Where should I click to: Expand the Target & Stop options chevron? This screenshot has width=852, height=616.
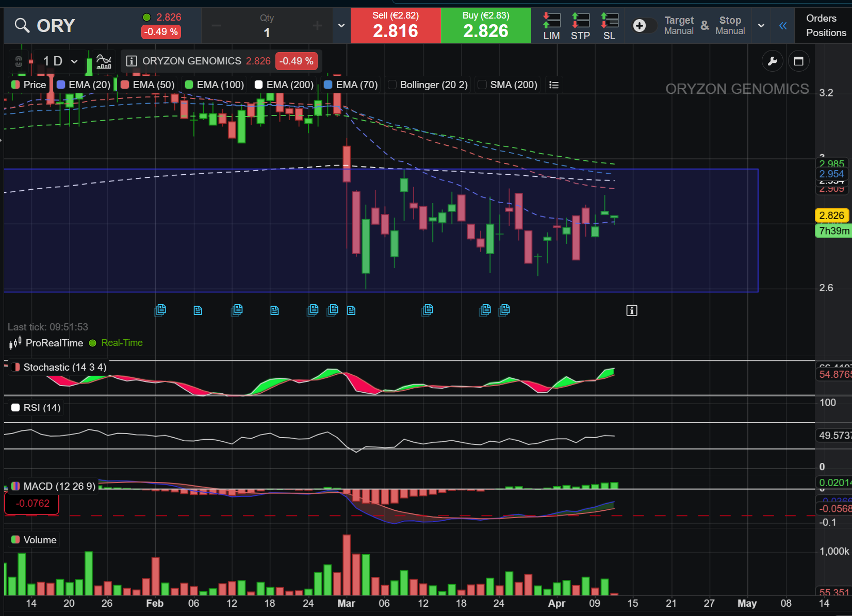click(761, 25)
